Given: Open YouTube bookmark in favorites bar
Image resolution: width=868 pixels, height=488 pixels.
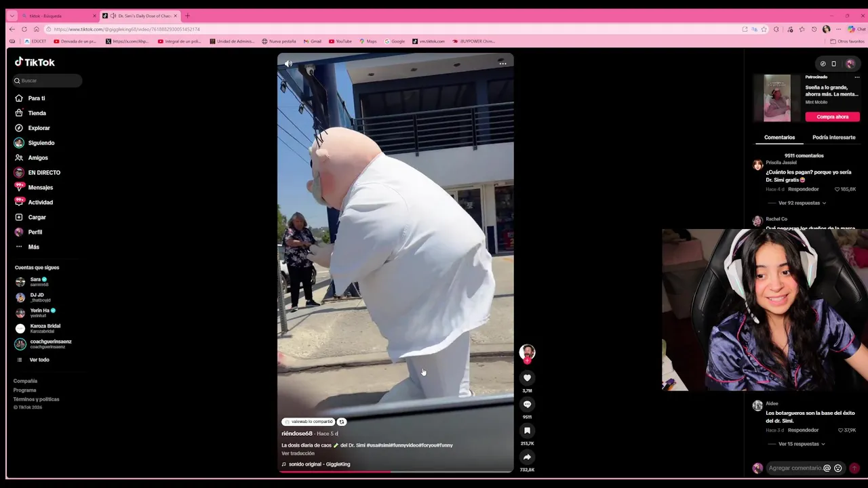Looking at the screenshot, I should pyautogui.click(x=340, y=41).
